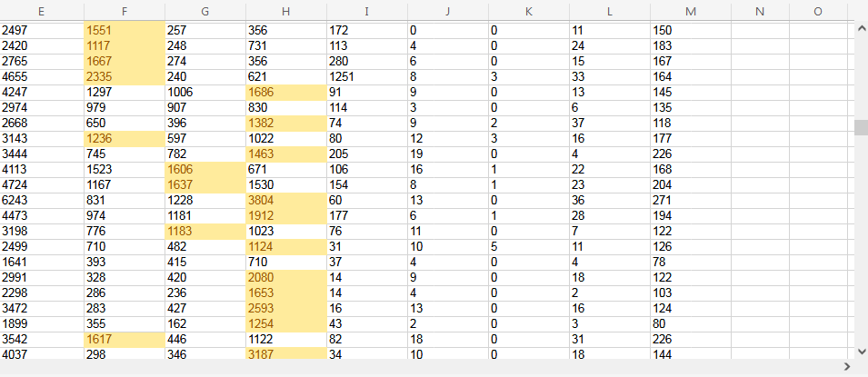Click cell with value 3542
868x377 pixels.
42,340
